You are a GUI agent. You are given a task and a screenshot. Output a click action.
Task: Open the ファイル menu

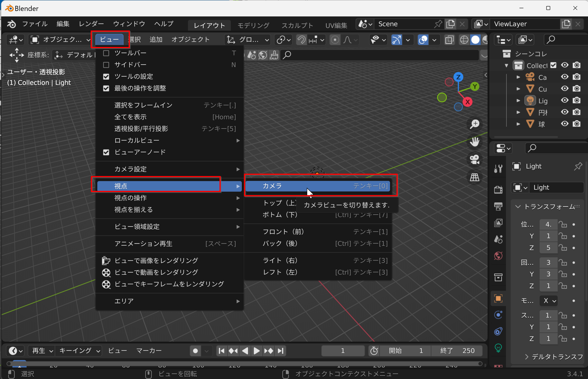click(x=35, y=24)
